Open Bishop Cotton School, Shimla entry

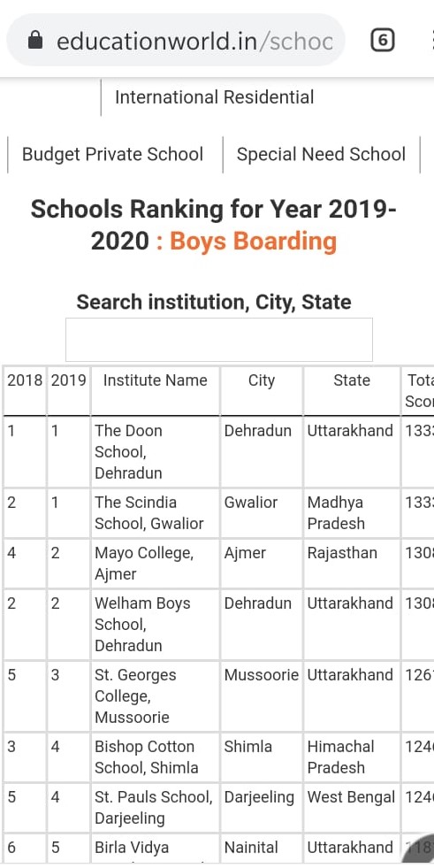[x=147, y=757]
